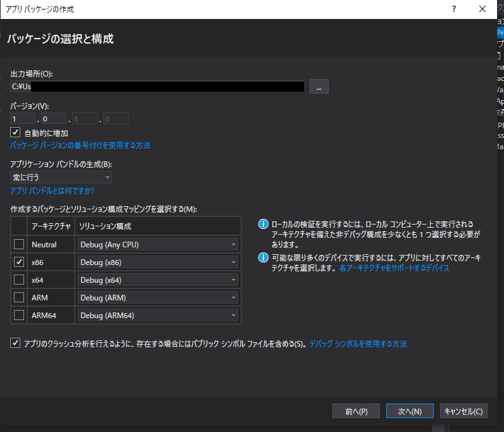Click the x86 architecture label
Image resolution: width=504 pixels, height=432 pixels.
[37, 262]
